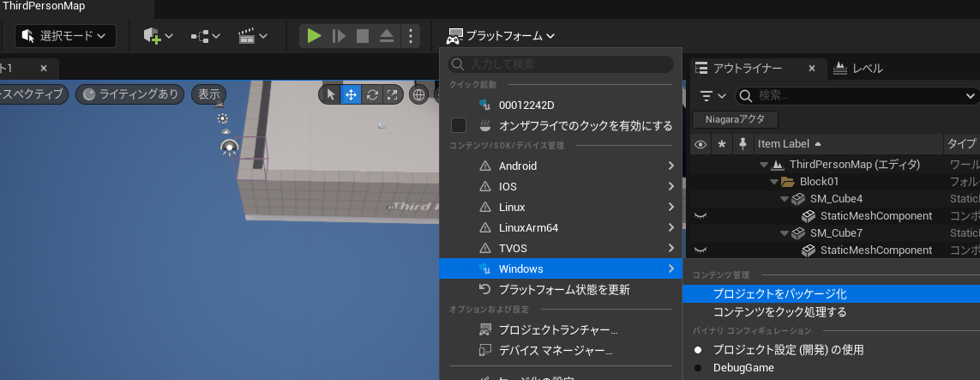This screenshot has height=380, width=980.
Task: Open the 表示 show flags dropdown
Action: click(208, 94)
